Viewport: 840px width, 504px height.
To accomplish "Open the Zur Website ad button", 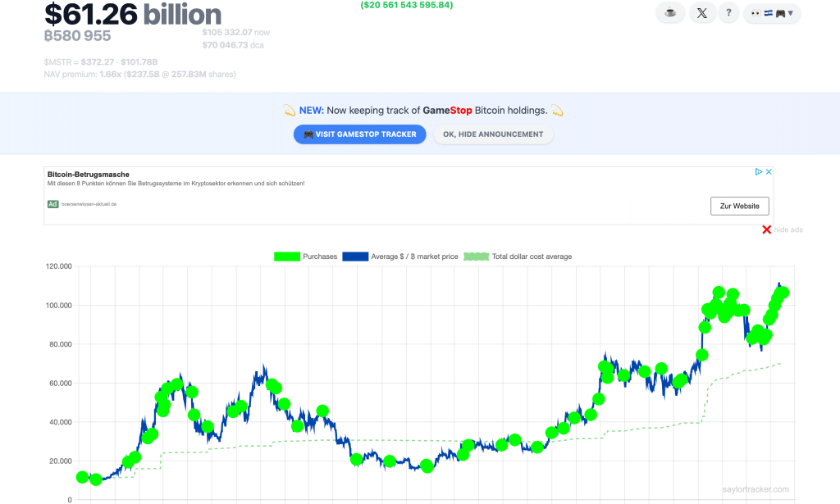I will pyautogui.click(x=739, y=206).
